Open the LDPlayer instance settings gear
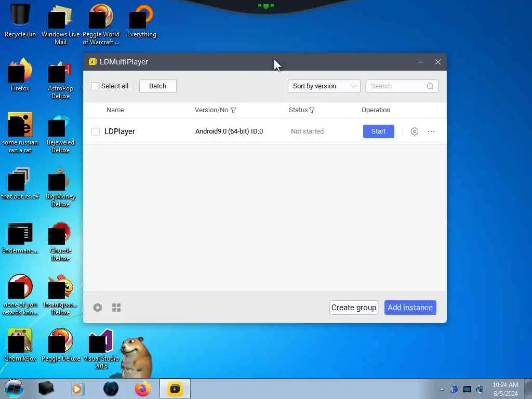Image resolution: width=532 pixels, height=399 pixels. tap(414, 131)
